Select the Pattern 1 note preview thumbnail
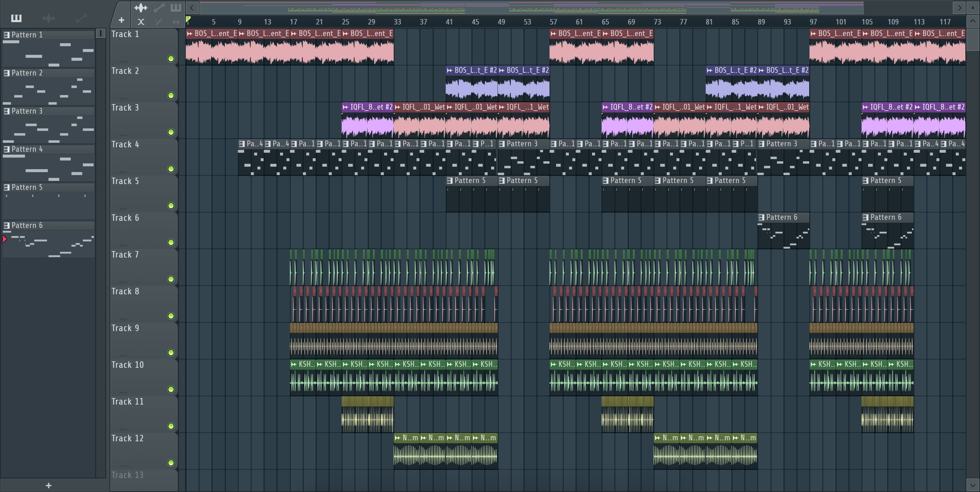The height and width of the screenshot is (492, 980). (x=49, y=53)
